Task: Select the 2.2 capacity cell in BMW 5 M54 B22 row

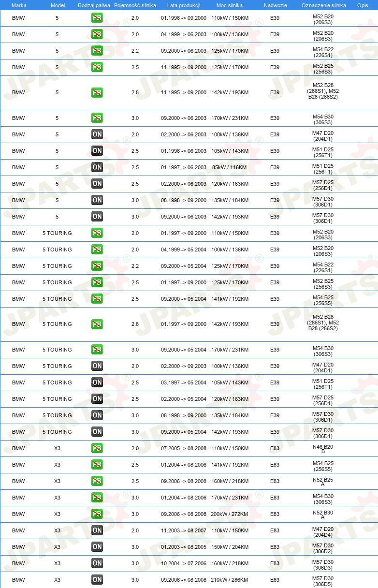Action: 135,51
